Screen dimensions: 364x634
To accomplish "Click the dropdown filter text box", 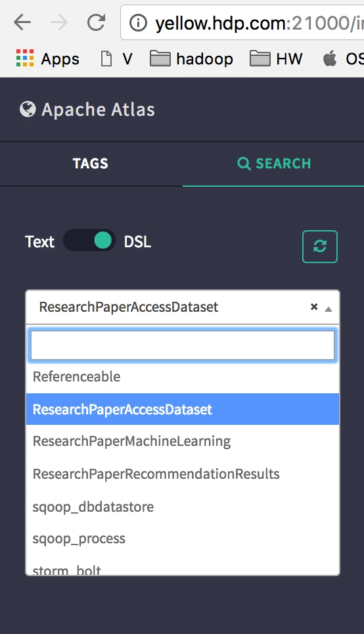I will [183, 345].
